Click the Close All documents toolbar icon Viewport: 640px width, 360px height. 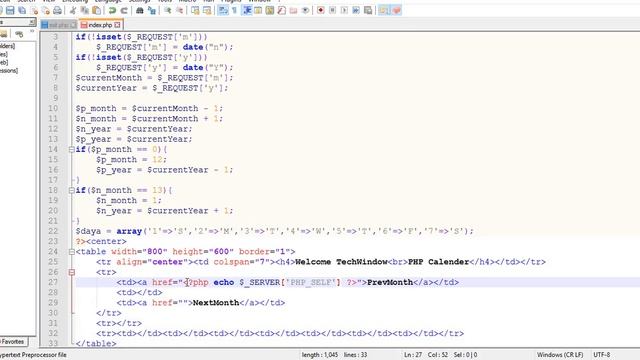point(46,10)
